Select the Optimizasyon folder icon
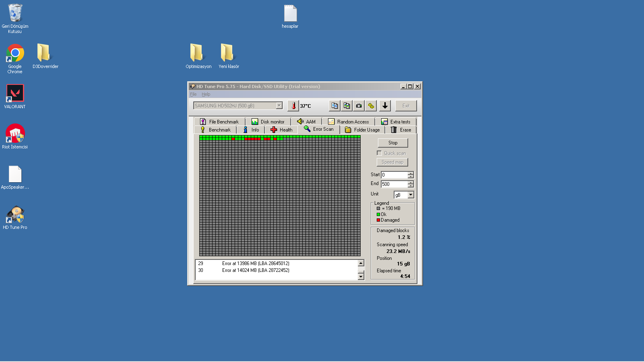Image resolution: width=644 pixels, height=362 pixels. [198, 56]
